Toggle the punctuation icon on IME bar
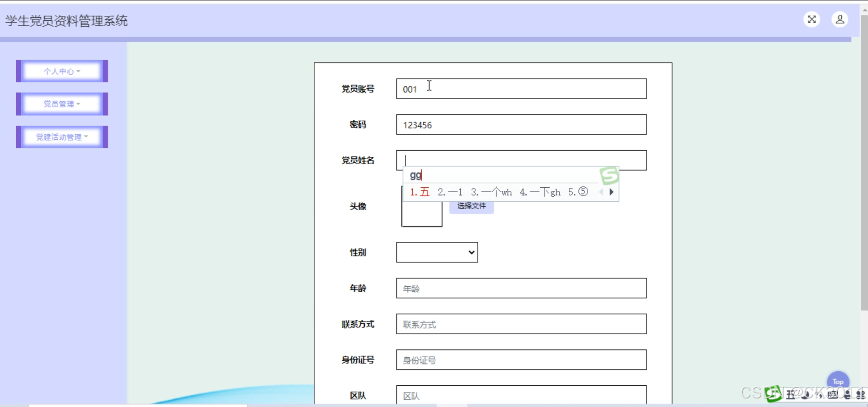Screen dimensions: 868x407 (819, 395)
